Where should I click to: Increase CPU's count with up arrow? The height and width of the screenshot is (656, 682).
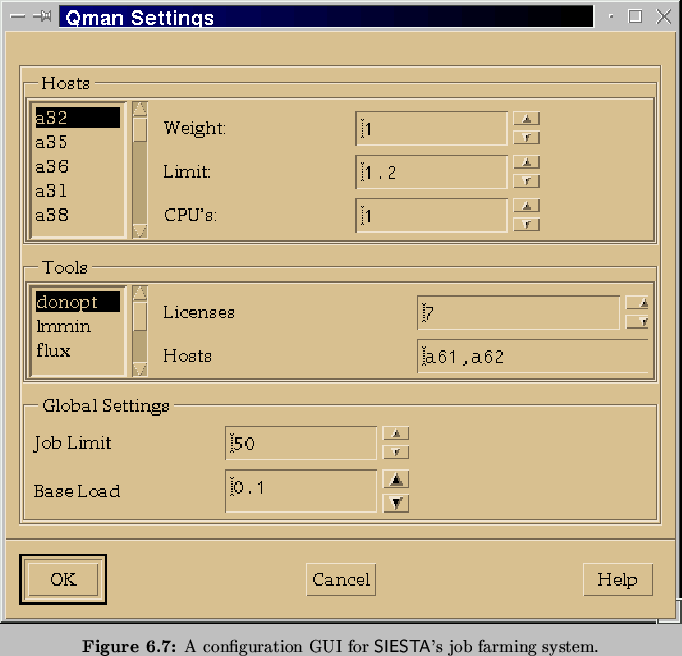[x=527, y=205]
